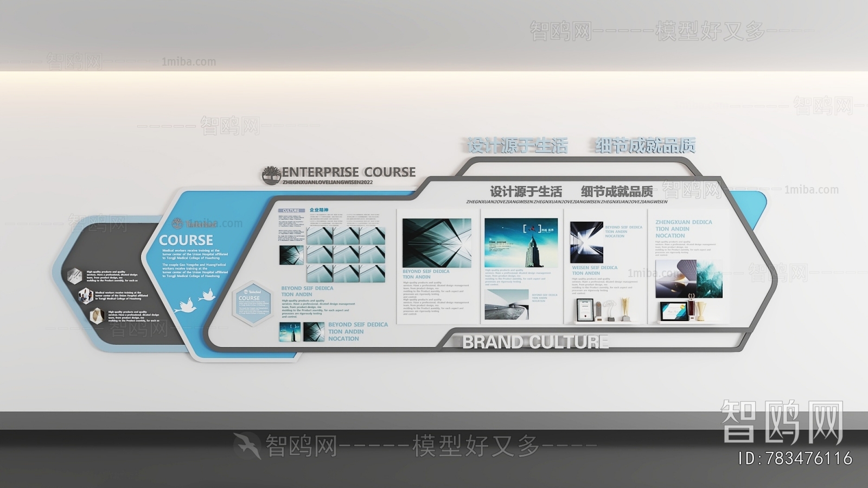
Task: Click the gold trophy on the left shelf
Action: (625, 307)
